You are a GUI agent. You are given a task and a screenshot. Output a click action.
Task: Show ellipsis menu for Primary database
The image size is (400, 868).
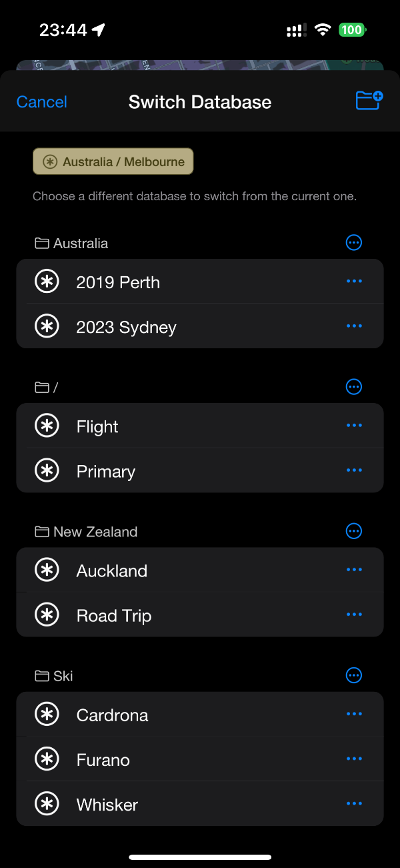point(354,470)
